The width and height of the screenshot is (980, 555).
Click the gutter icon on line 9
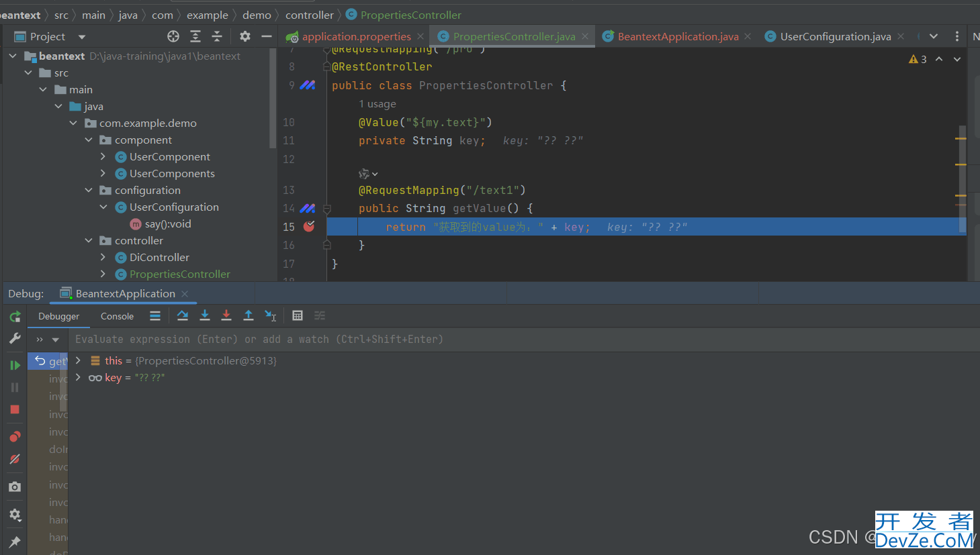point(308,85)
